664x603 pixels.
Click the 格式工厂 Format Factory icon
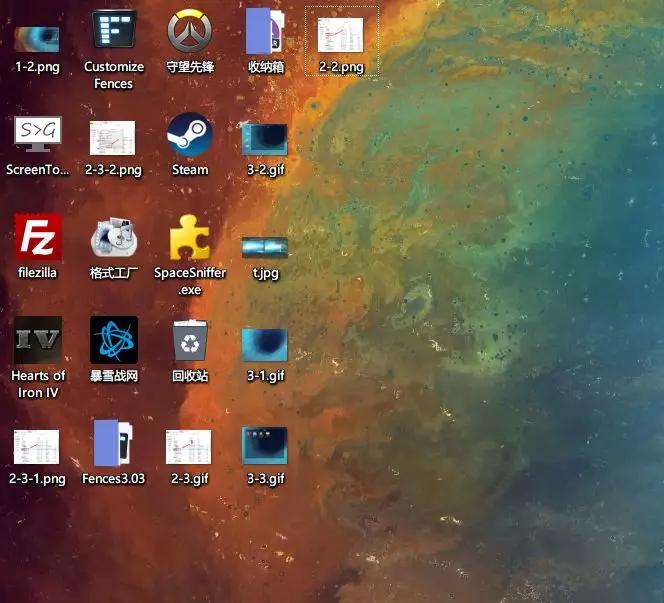point(113,237)
